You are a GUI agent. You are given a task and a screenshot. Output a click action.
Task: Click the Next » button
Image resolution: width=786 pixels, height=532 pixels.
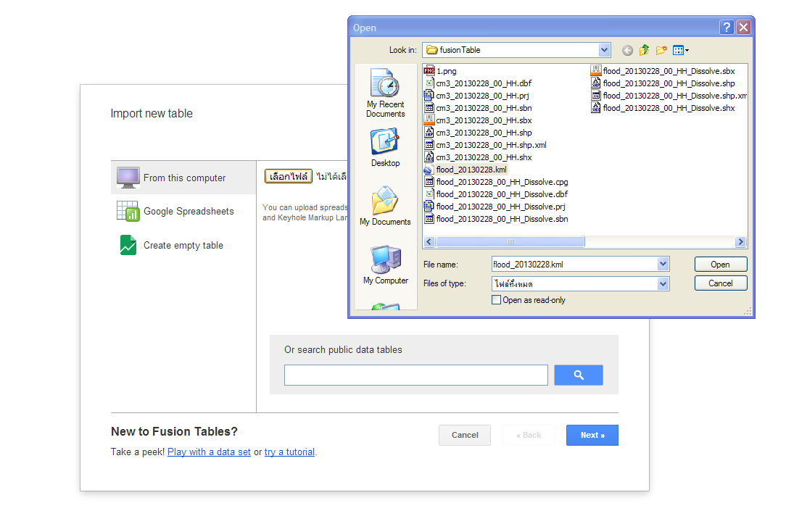(592, 436)
